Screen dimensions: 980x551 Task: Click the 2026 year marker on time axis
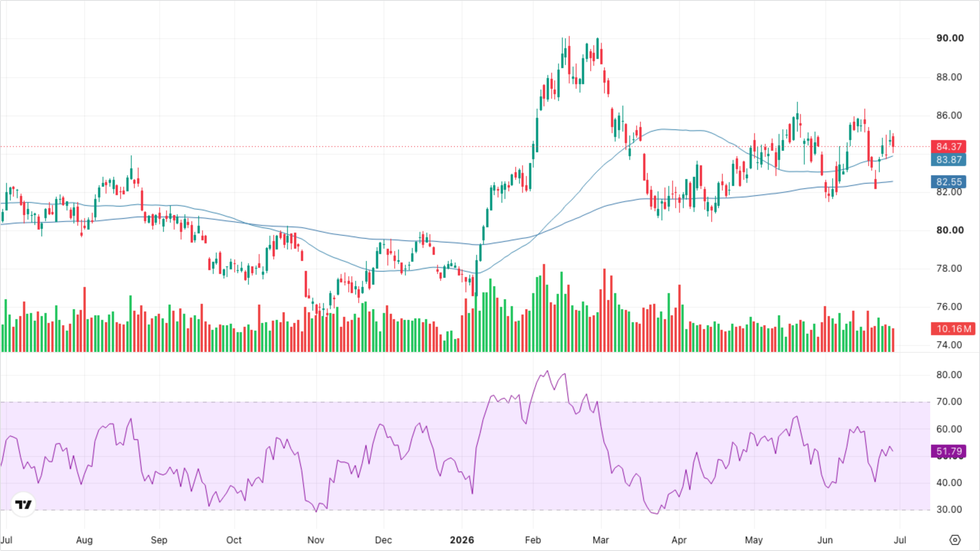462,540
